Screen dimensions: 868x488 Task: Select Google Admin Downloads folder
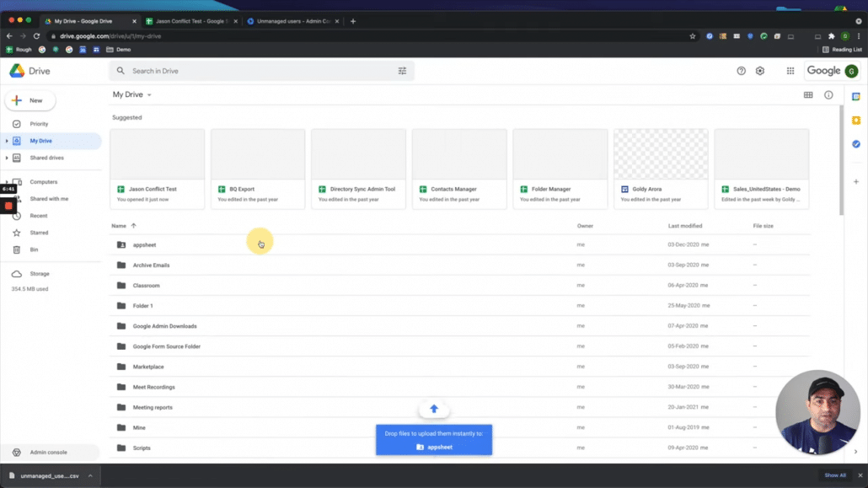point(459,326)
